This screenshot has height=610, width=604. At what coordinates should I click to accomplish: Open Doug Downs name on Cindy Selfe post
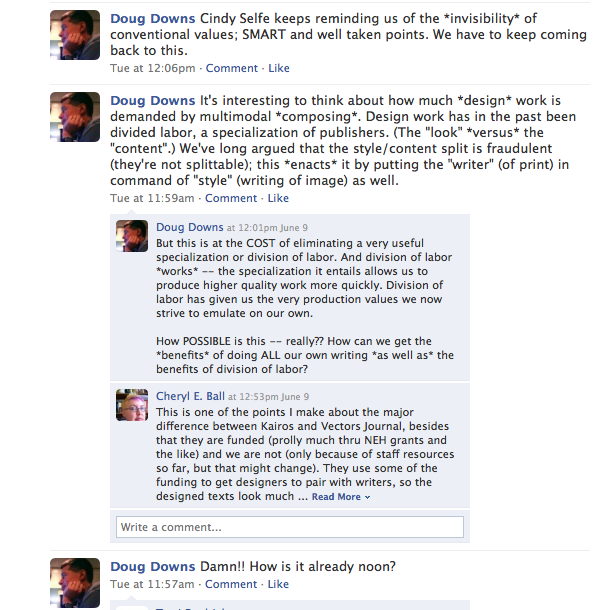tap(152, 18)
